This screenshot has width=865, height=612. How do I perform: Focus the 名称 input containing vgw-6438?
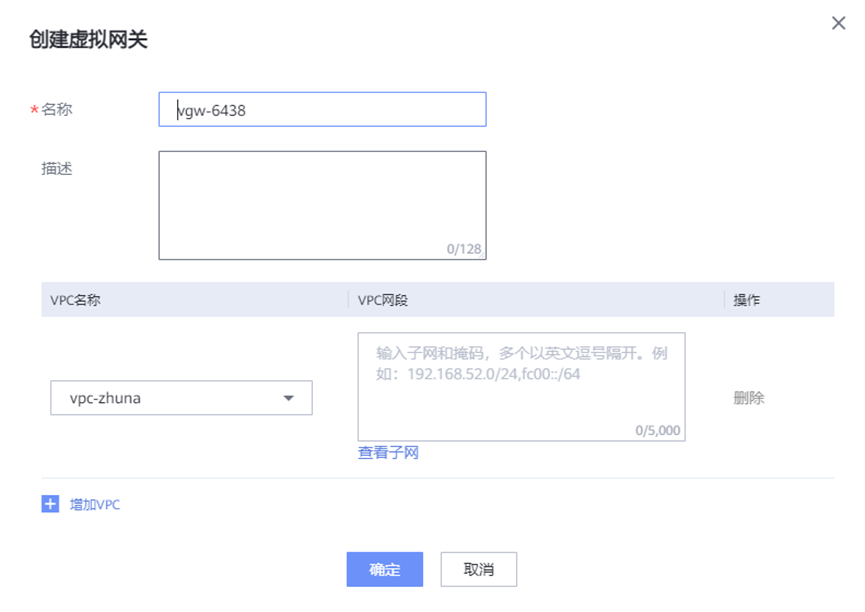coord(322,110)
